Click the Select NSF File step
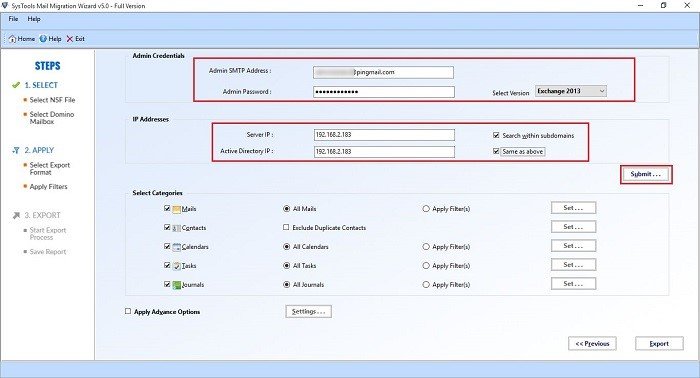The image size is (700, 378). point(52,100)
